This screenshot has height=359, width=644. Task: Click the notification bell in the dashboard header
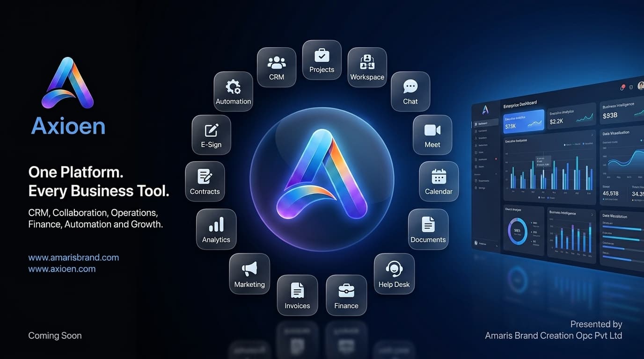[x=622, y=87]
